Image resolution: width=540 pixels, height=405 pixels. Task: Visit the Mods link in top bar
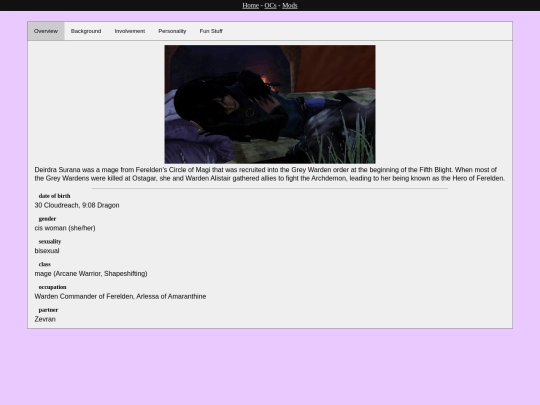pos(290,5)
